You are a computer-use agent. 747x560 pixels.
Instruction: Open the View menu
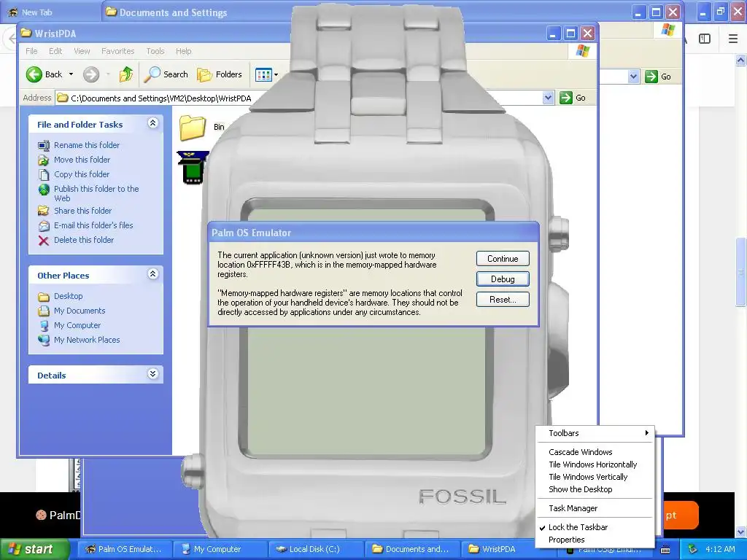point(82,51)
